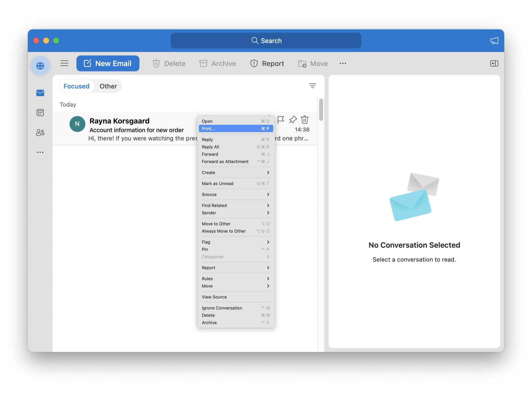Click the New Email button
Viewport: 532px width, 399px height.
point(108,63)
